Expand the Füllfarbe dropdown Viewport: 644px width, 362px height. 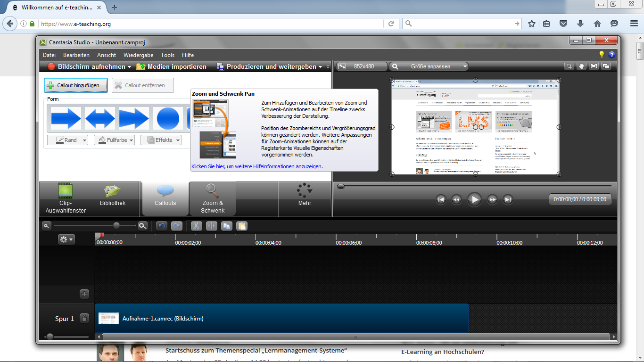pyautogui.click(x=114, y=140)
